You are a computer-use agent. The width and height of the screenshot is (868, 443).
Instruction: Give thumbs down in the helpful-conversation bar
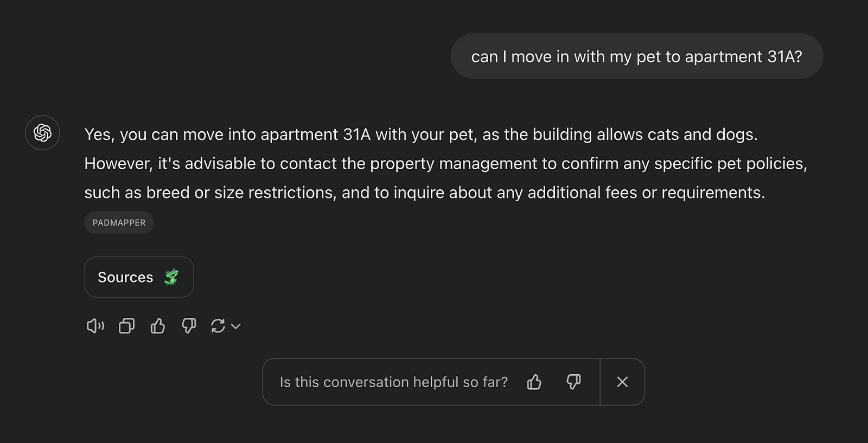(573, 382)
